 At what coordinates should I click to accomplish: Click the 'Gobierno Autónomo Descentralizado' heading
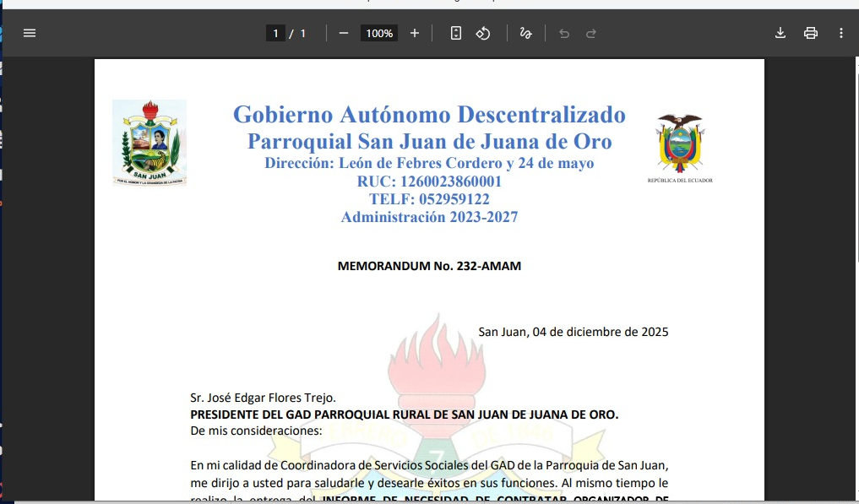pos(429,114)
